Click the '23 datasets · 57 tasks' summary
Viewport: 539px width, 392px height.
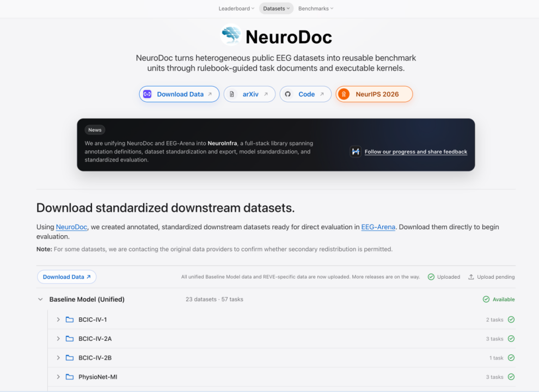pos(215,299)
